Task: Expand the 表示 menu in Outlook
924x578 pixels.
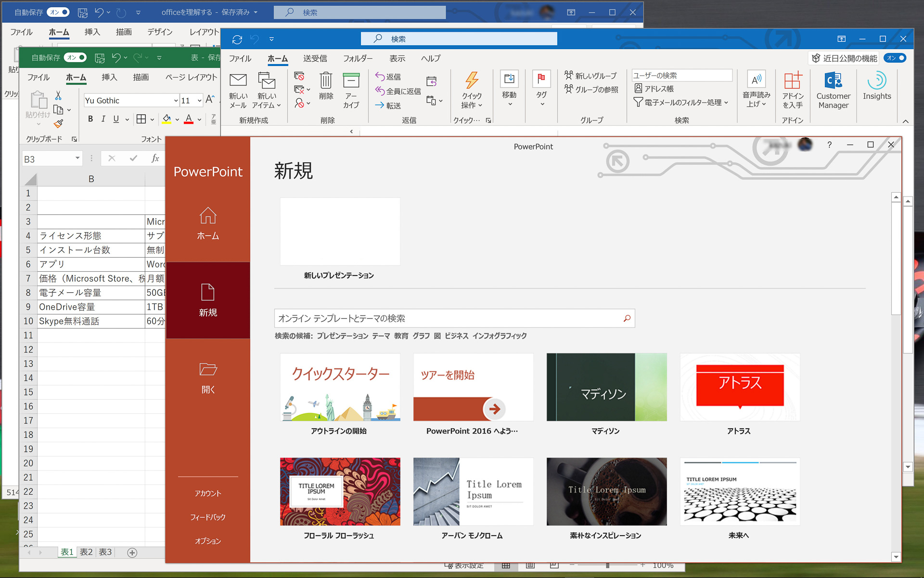Action: (x=397, y=59)
